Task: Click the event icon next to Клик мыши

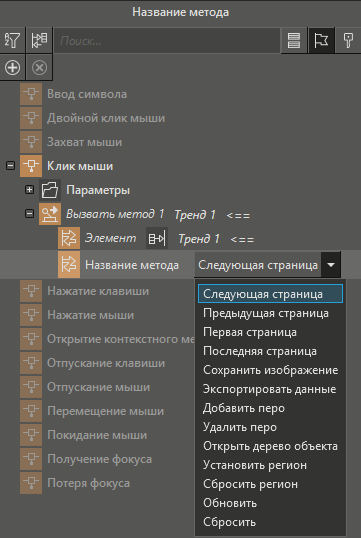Action: 31,166
